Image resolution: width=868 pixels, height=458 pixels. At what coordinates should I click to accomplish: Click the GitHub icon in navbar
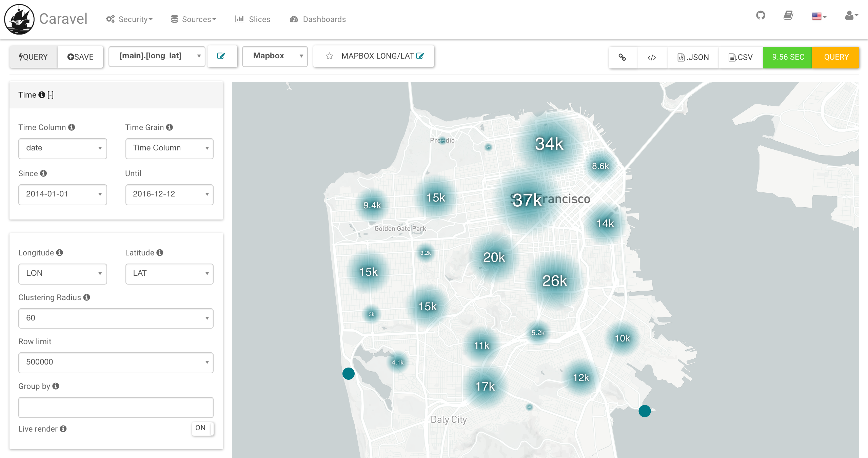click(x=761, y=16)
